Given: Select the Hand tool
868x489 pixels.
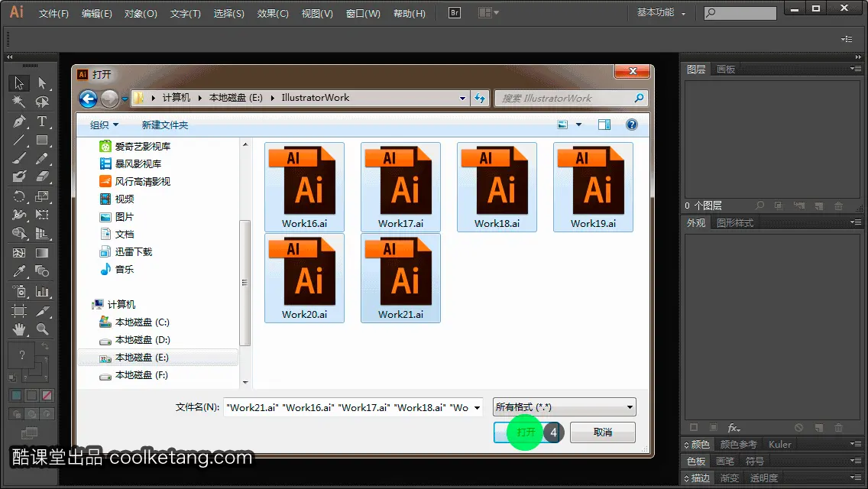Looking at the screenshot, I should tap(19, 329).
